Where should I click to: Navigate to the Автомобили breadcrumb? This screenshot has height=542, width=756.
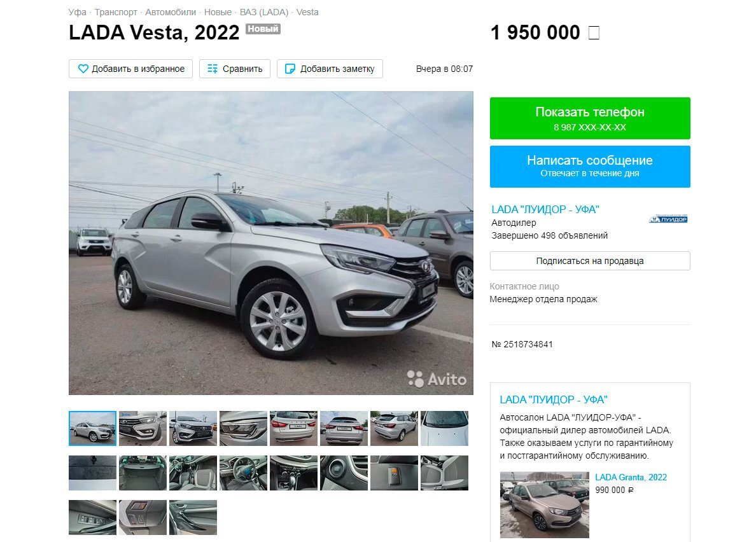point(171,12)
